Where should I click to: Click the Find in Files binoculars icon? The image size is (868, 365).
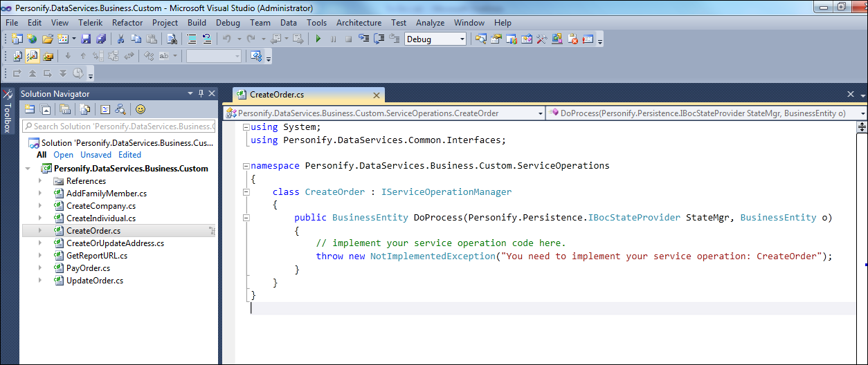tap(172, 39)
